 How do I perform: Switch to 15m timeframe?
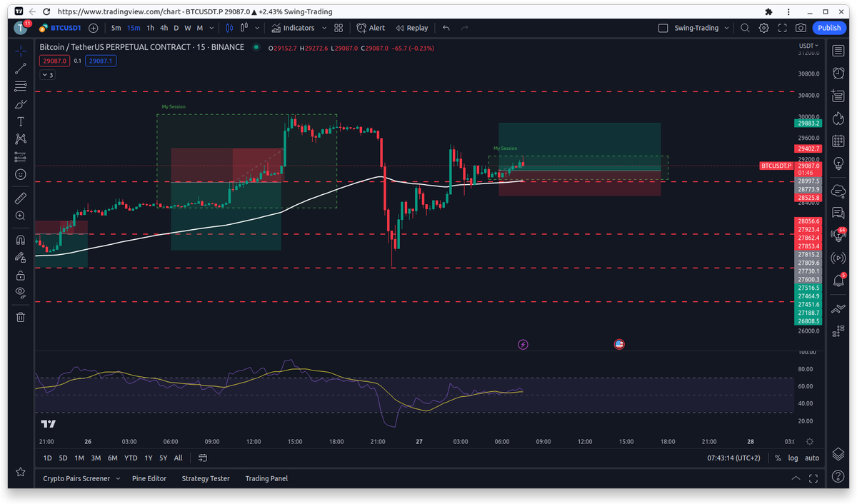[x=134, y=28]
